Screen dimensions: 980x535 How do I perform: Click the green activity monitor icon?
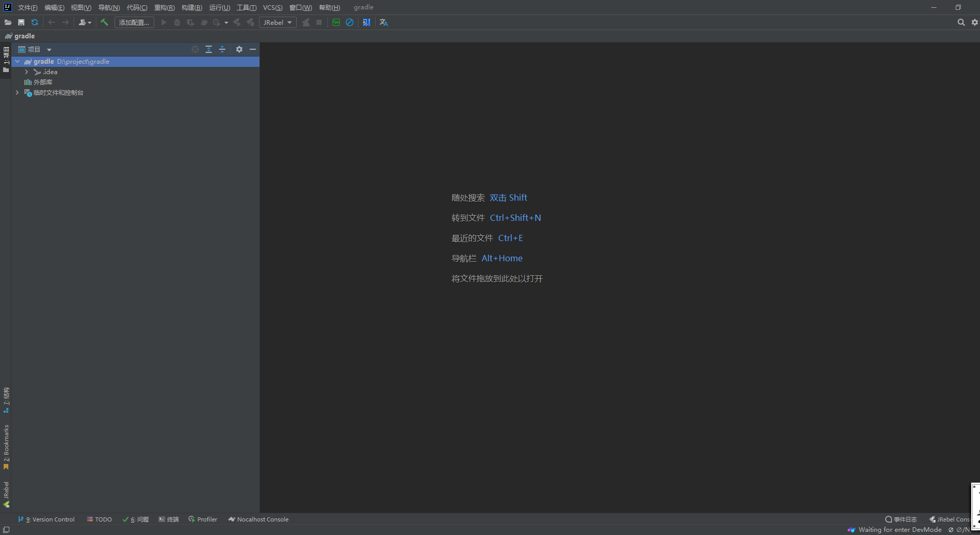336,22
